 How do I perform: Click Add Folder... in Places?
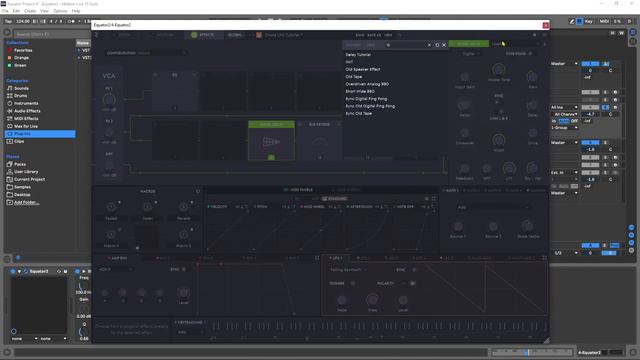(27, 202)
